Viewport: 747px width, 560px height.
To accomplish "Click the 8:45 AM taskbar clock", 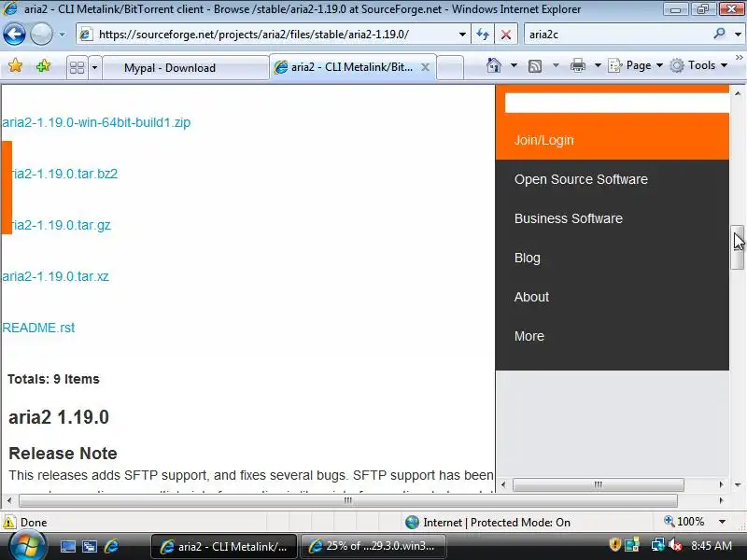I will [x=712, y=545].
